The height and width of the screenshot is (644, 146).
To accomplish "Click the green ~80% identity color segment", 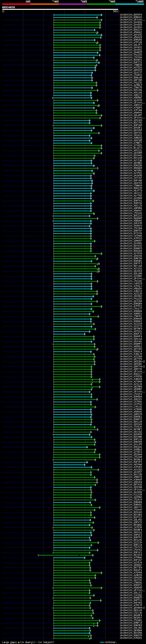I will (101, 4).
